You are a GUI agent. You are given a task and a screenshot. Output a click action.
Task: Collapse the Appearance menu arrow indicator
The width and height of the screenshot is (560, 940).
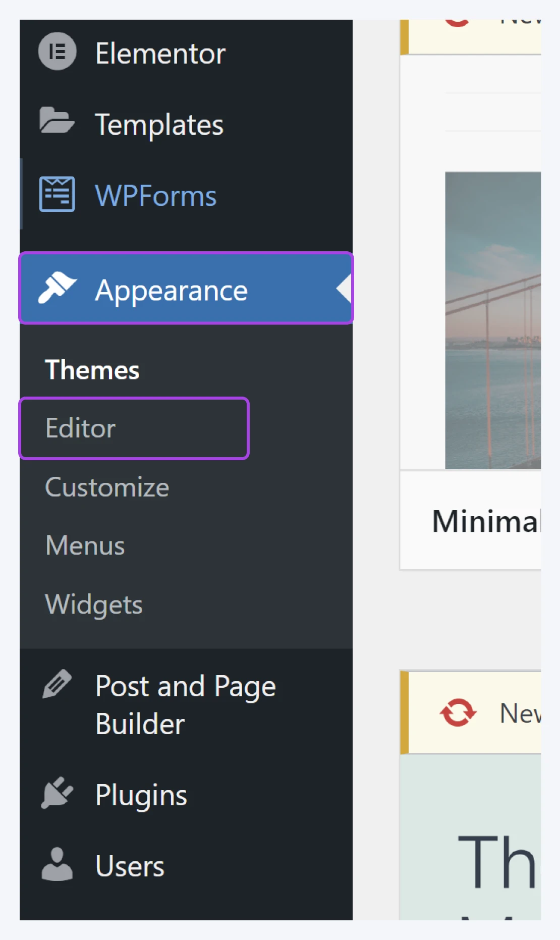click(344, 289)
